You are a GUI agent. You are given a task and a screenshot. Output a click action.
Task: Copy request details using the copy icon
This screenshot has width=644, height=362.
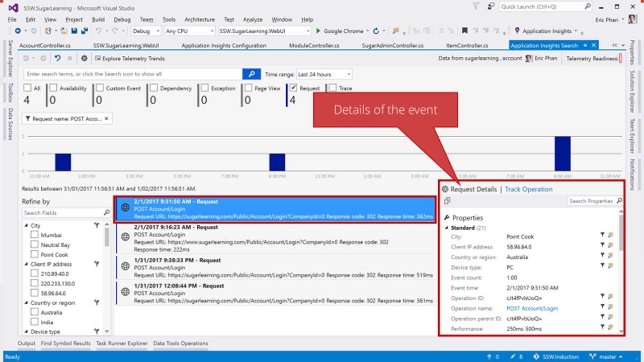[x=447, y=201]
